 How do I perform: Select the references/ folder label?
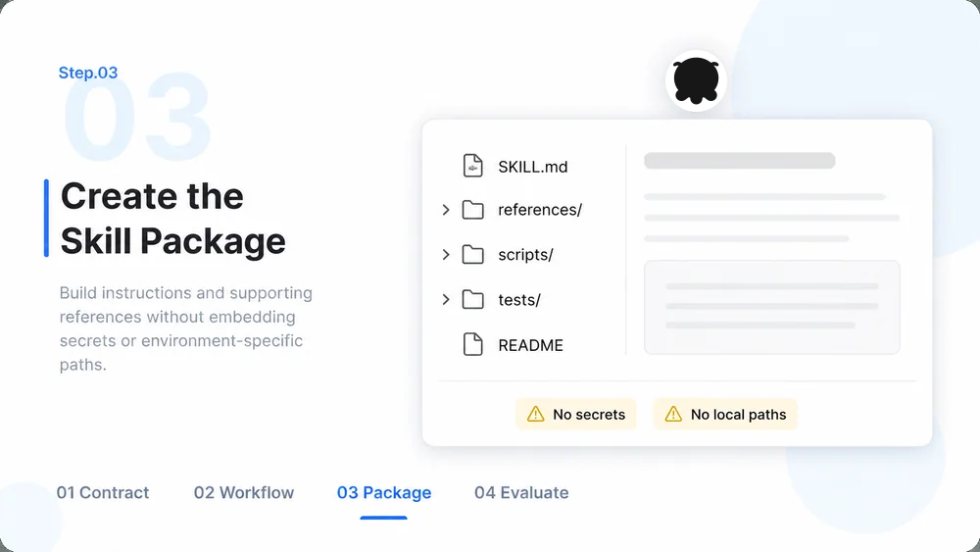point(539,210)
